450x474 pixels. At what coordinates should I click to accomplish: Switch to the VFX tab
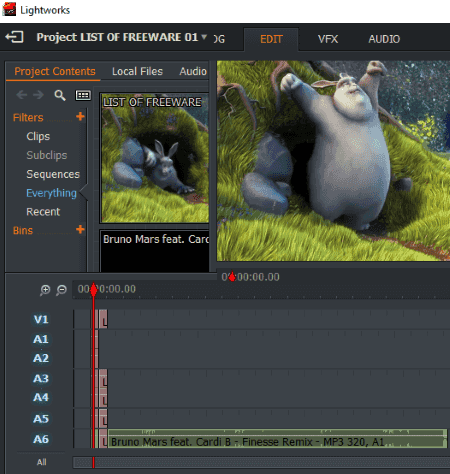[x=328, y=39]
